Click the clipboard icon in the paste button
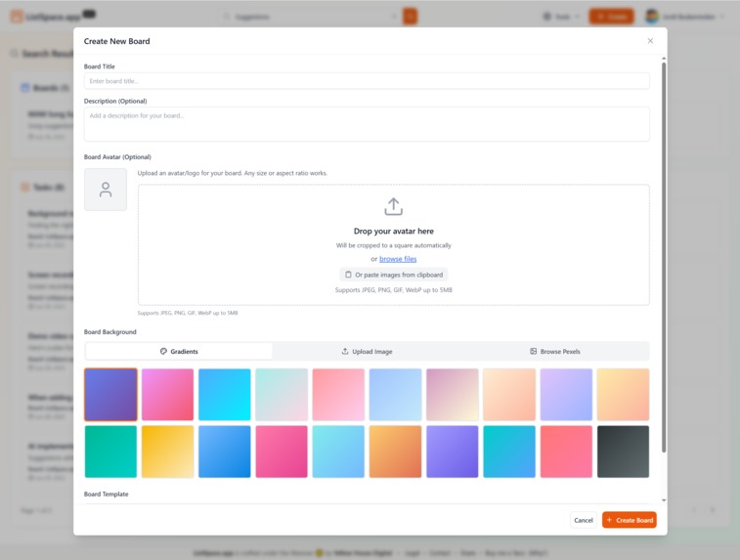Screen dimensions: 740x560 click(348, 275)
